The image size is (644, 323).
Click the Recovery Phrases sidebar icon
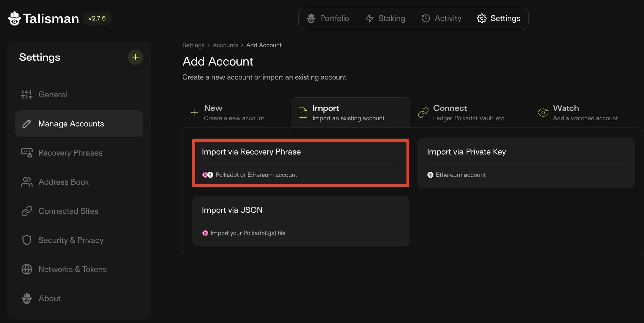coord(27,153)
